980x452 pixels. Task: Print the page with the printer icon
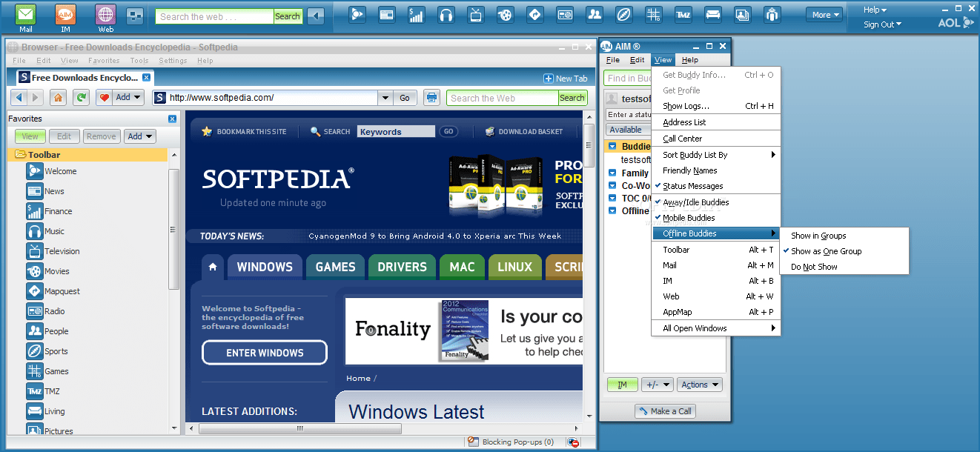click(x=431, y=97)
